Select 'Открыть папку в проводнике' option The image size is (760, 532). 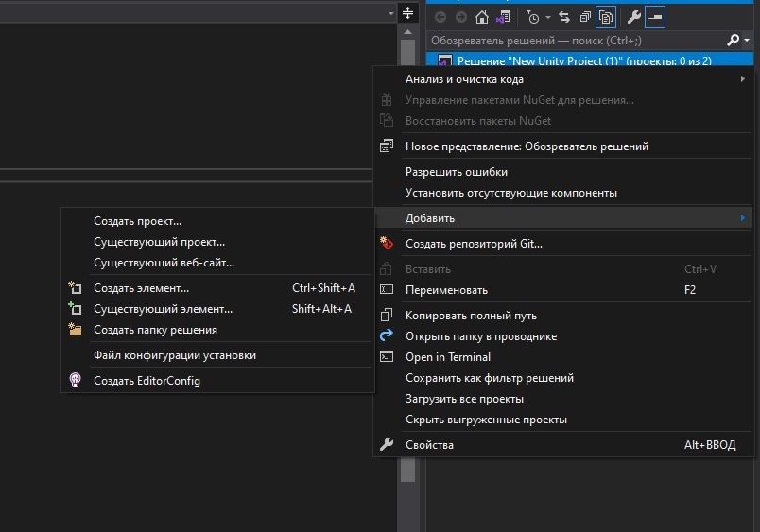[x=480, y=336]
